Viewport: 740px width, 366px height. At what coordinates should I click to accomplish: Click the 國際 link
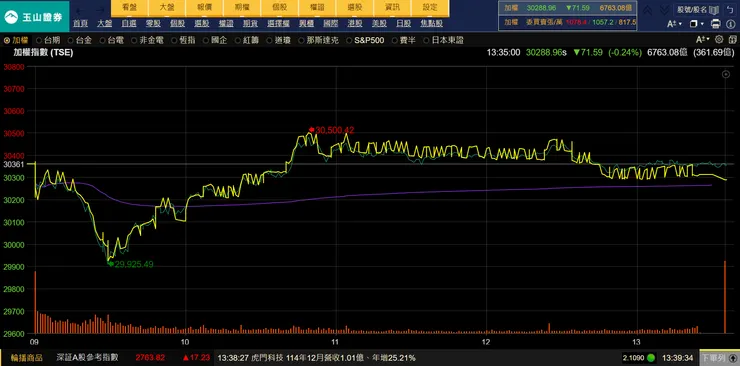[x=331, y=24]
